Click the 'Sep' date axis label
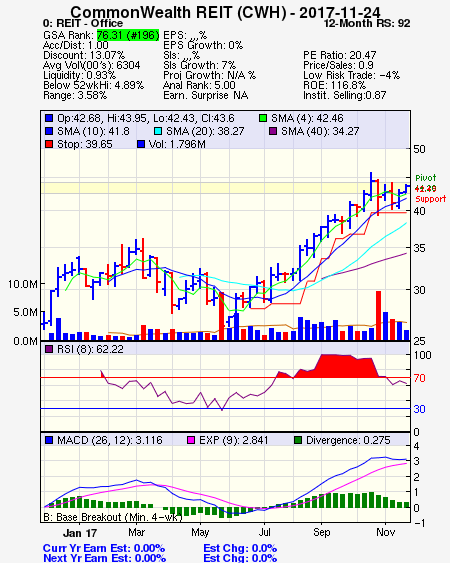The height and width of the screenshot is (563, 450). 321,532
